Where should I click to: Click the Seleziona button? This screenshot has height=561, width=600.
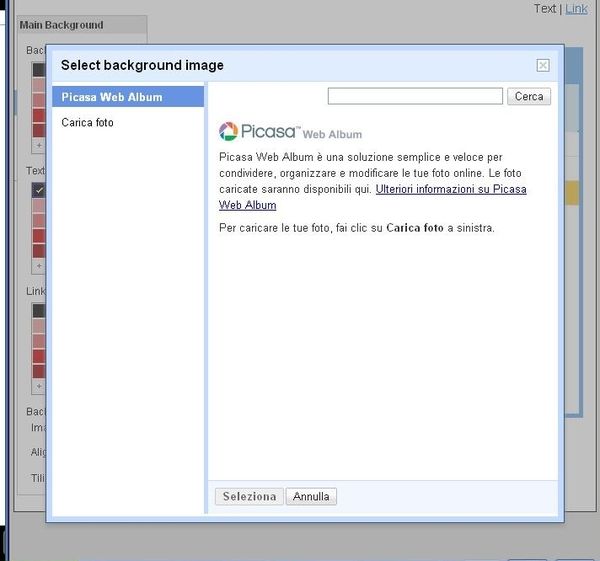249,496
